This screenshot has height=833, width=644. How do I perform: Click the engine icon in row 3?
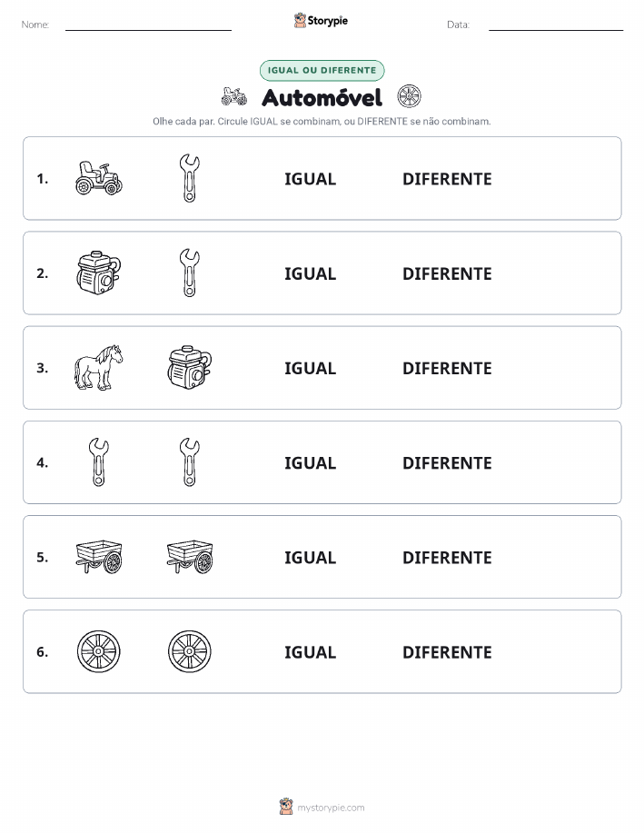click(x=190, y=368)
